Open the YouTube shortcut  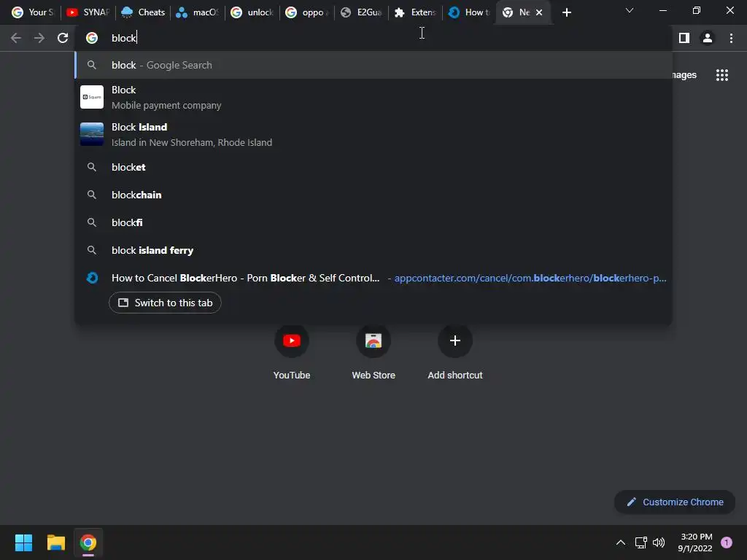click(x=292, y=352)
